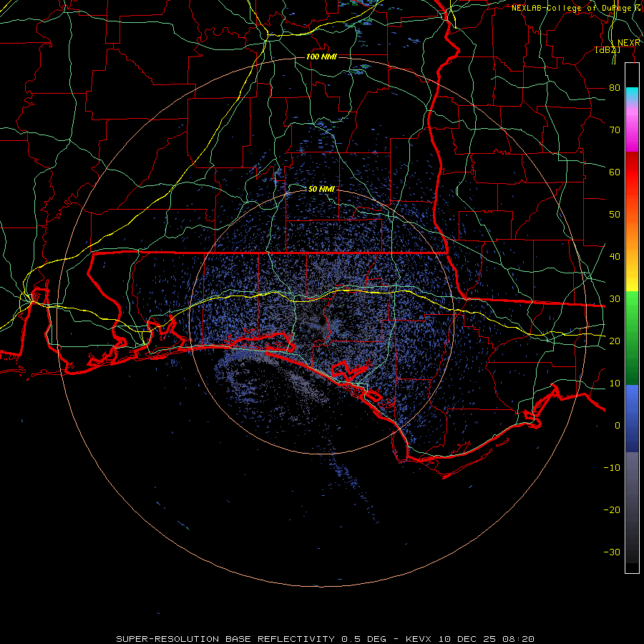Image resolution: width=644 pixels, height=644 pixels.
Task: Click the "NEXR" label above the scale
Action: (x=628, y=43)
